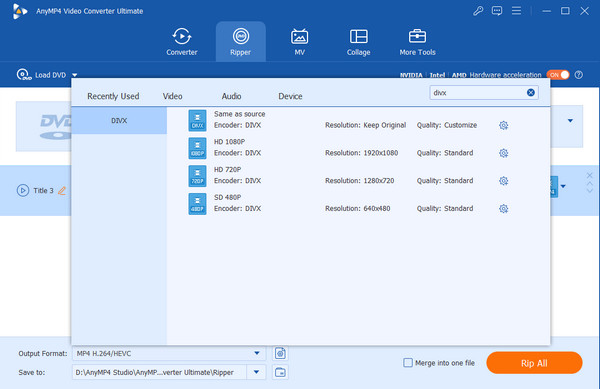Click Resolution: Keep Original text
600x389 pixels.
pos(365,125)
